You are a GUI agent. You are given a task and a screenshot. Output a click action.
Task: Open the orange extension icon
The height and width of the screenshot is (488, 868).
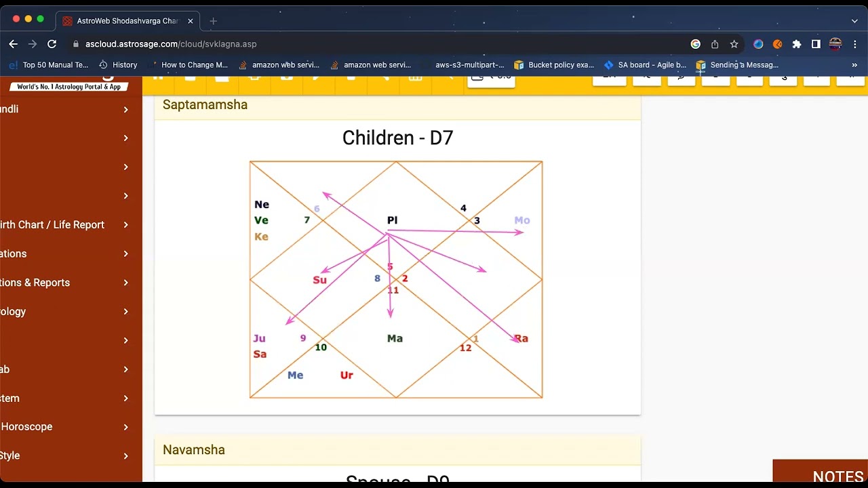778,44
